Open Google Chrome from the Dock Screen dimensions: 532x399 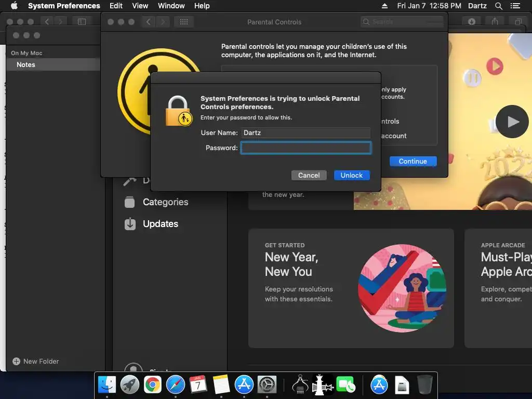tap(153, 384)
